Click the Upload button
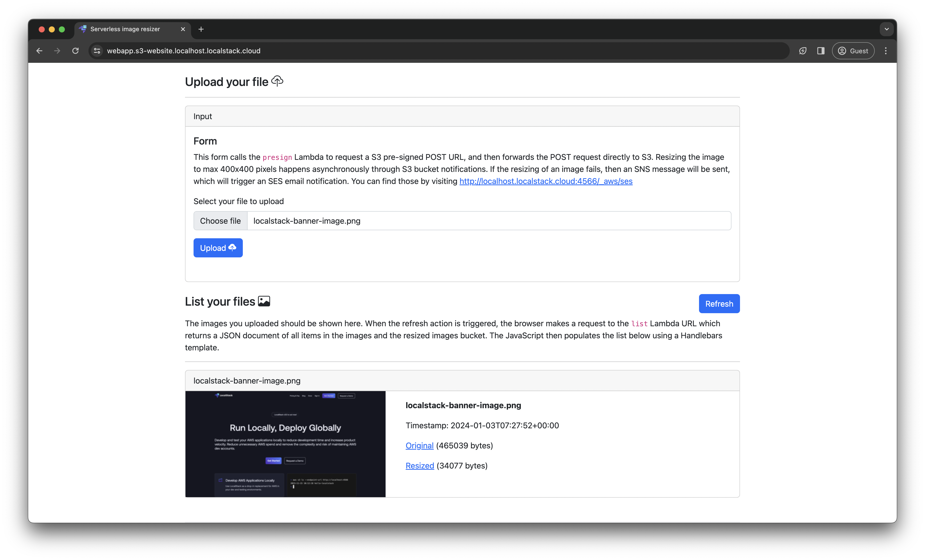Screen dimensions: 925x560 (x=218, y=248)
